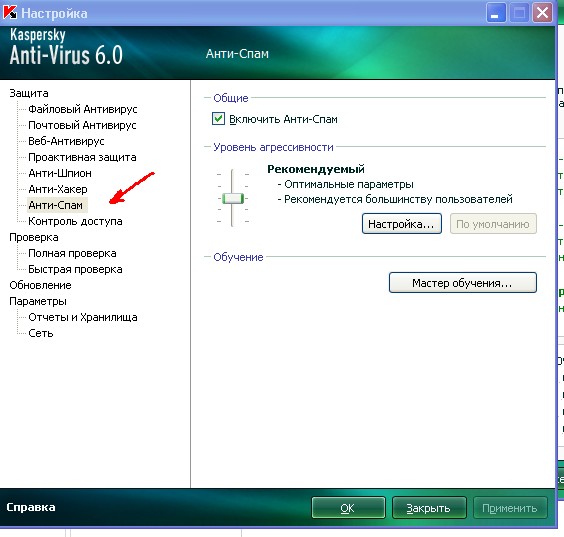Click the Анти-Спам header title

237,54
